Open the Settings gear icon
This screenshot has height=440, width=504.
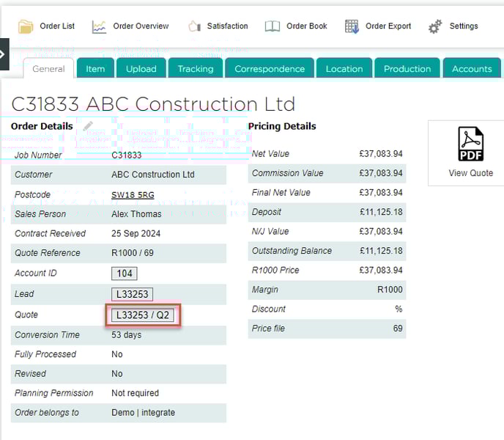pos(435,26)
